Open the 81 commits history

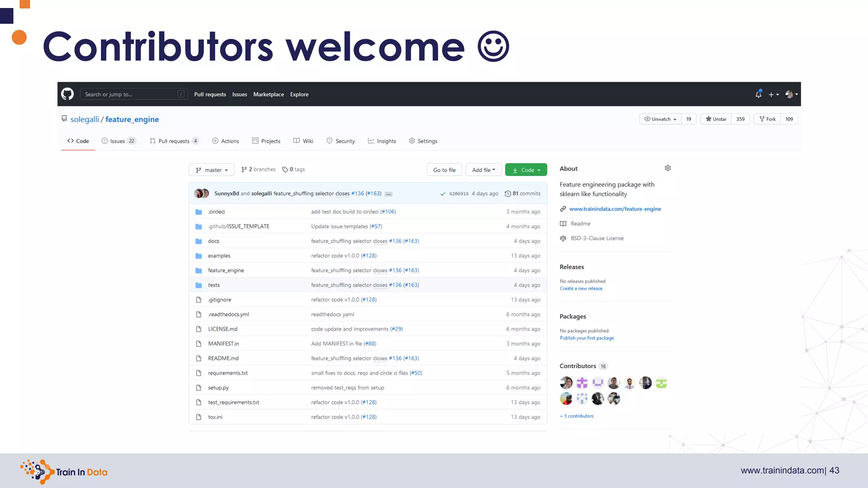pyautogui.click(x=523, y=194)
